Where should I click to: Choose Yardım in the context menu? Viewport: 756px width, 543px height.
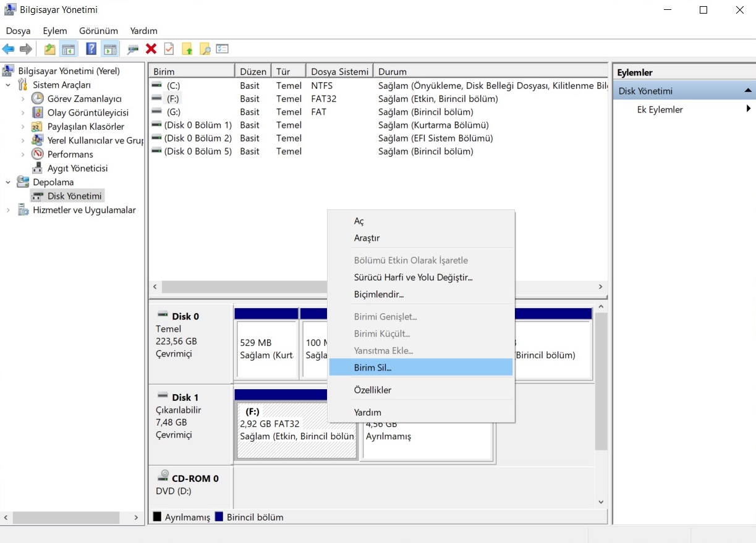coord(421,412)
